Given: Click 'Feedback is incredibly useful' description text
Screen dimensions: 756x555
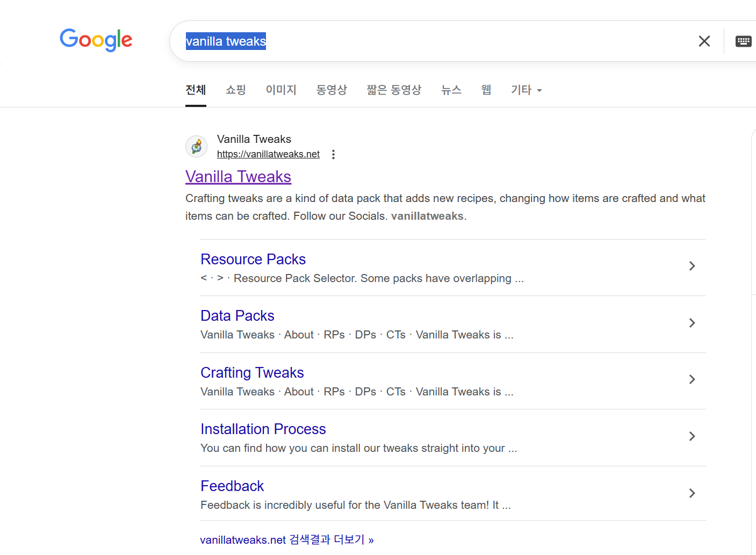Looking at the screenshot, I should [x=356, y=505].
